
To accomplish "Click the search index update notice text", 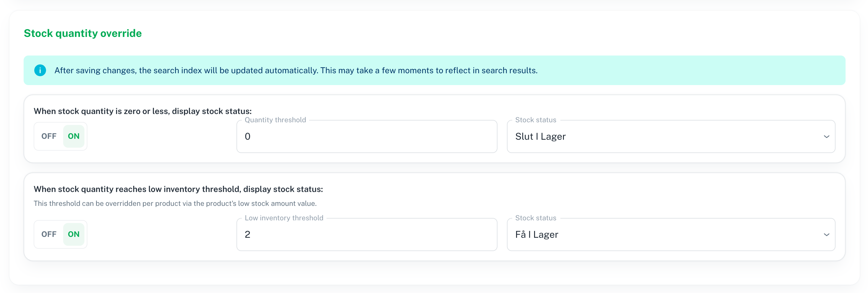I will coord(296,71).
